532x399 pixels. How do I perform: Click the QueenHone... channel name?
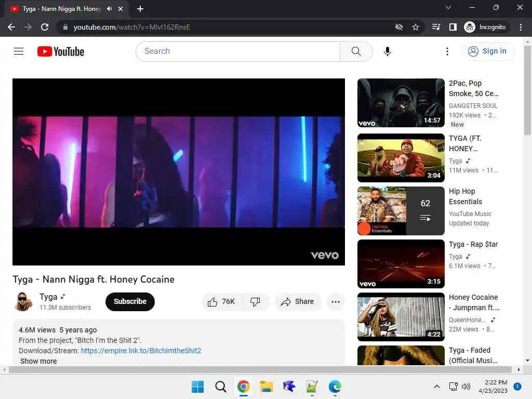click(x=467, y=320)
